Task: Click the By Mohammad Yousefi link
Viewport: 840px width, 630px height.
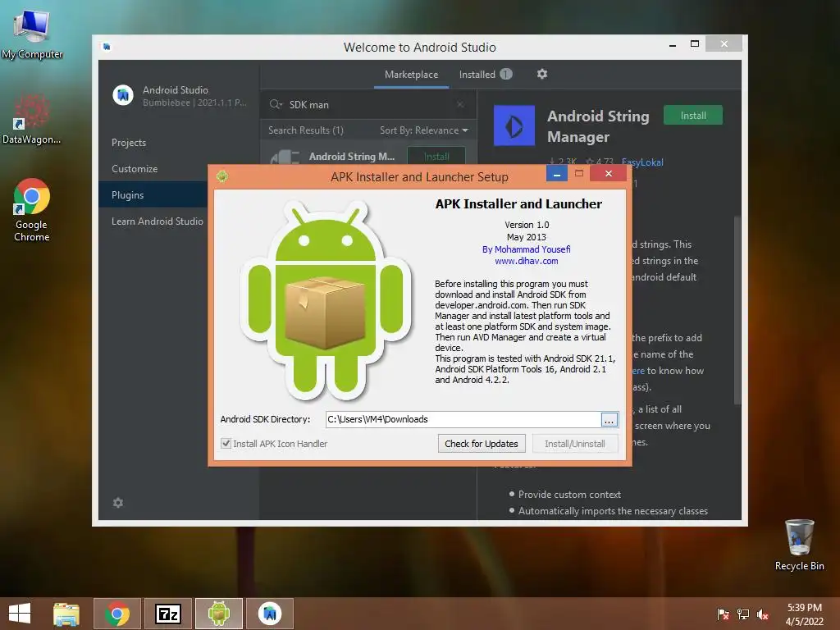Action: [x=526, y=249]
